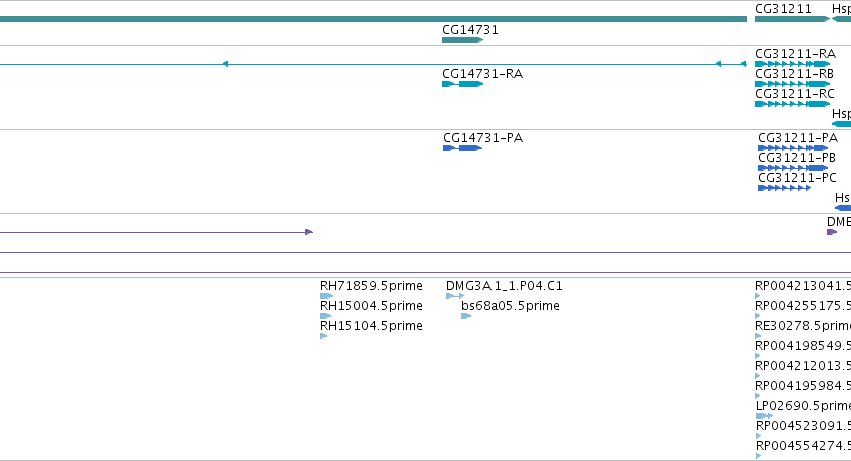Click the RP004195984 EST label

coord(803,386)
